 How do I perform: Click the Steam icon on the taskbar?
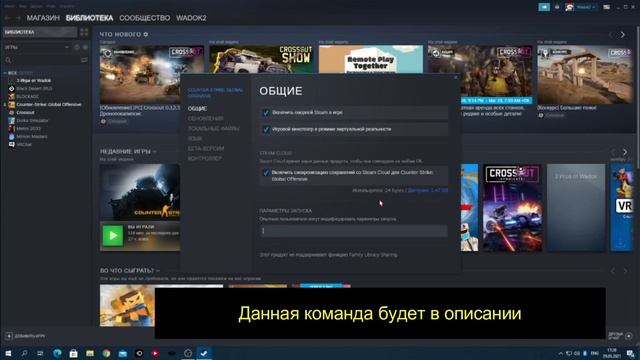(x=204, y=353)
